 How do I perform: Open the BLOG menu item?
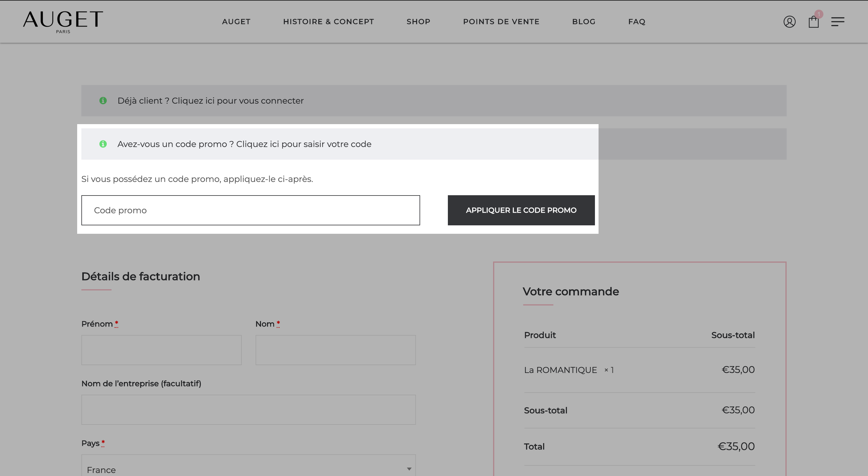(x=583, y=22)
